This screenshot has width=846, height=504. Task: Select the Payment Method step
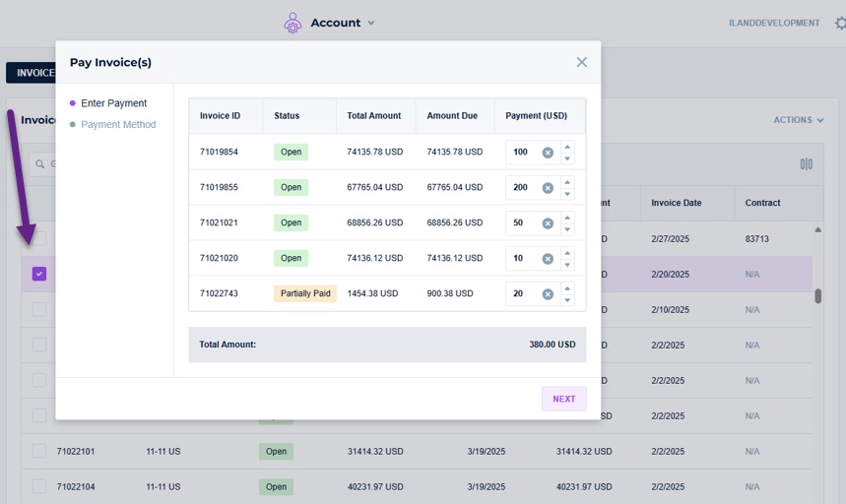point(118,124)
